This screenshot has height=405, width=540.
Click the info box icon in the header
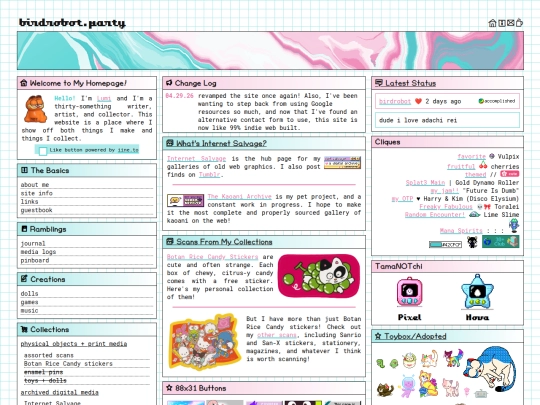coord(502,23)
